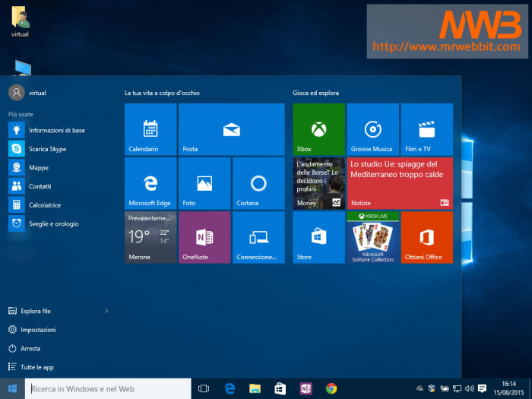The height and width of the screenshot is (399, 532).
Task: Click the virtual user account
Action: pyautogui.click(x=27, y=93)
